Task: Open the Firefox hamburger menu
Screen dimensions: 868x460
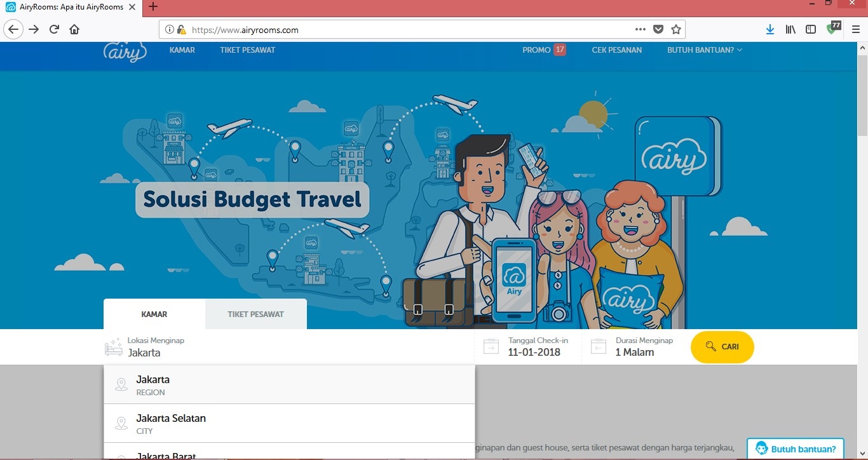Action: [x=855, y=29]
